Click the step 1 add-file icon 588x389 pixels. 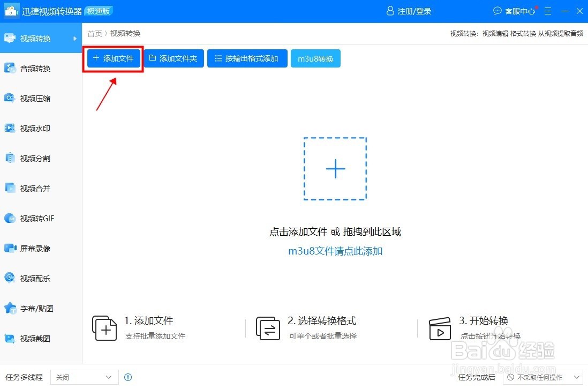[104, 328]
